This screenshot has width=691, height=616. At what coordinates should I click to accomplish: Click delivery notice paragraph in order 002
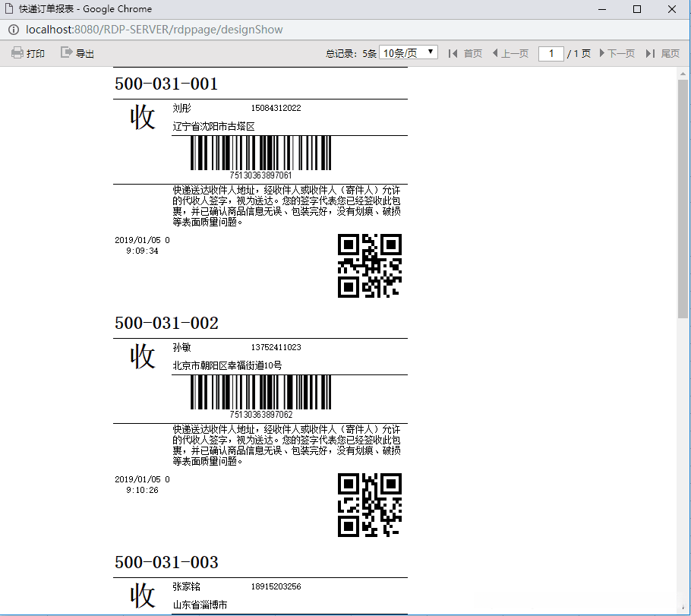[286, 445]
